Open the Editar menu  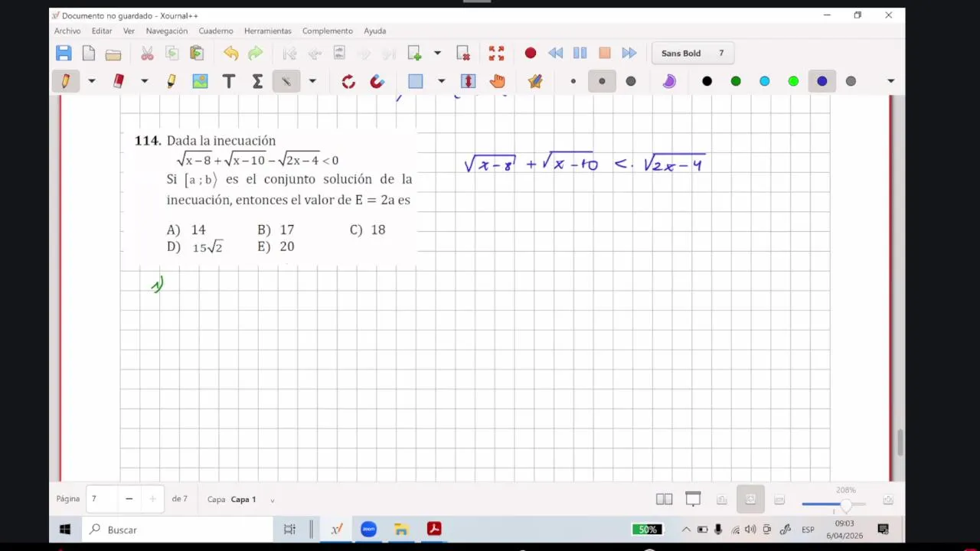[102, 31]
